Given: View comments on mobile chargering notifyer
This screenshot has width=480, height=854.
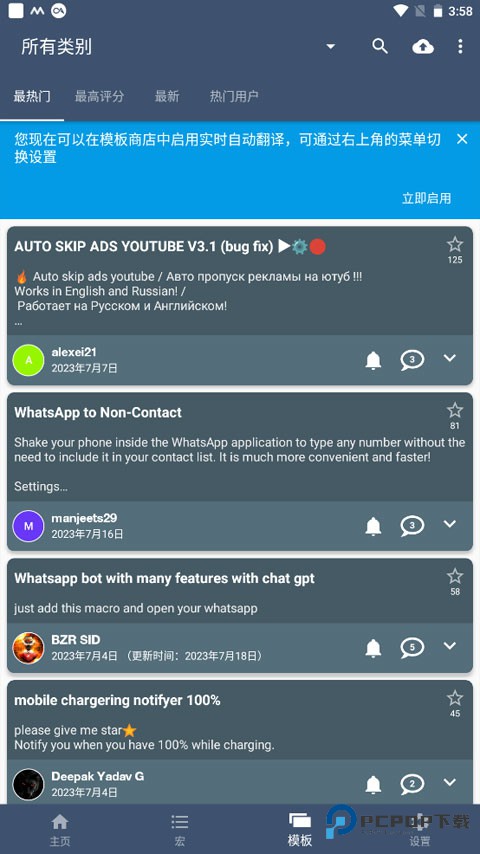Looking at the screenshot, I should 412,784.
